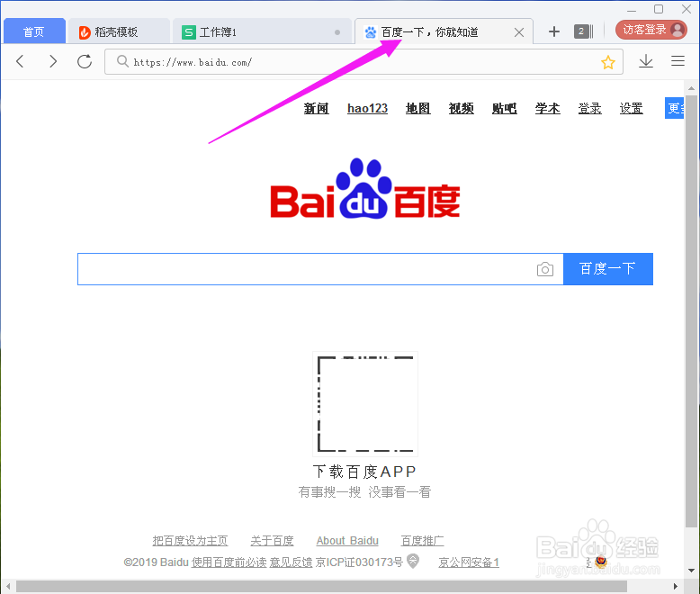Open a new tab with plus icon

pyautogui.click(x=554, y=31)
